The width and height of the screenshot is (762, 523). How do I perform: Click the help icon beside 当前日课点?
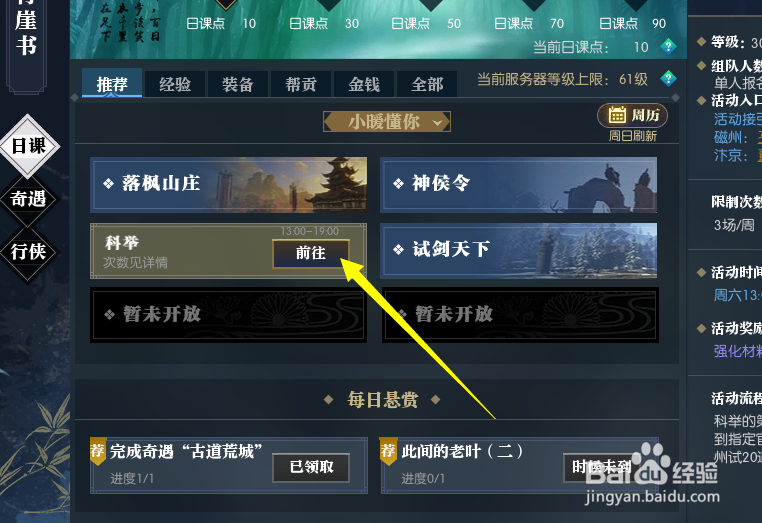tap(669, 47)
